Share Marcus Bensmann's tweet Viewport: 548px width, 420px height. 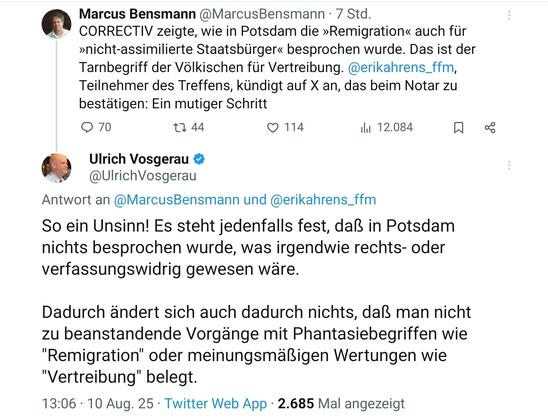490,128
